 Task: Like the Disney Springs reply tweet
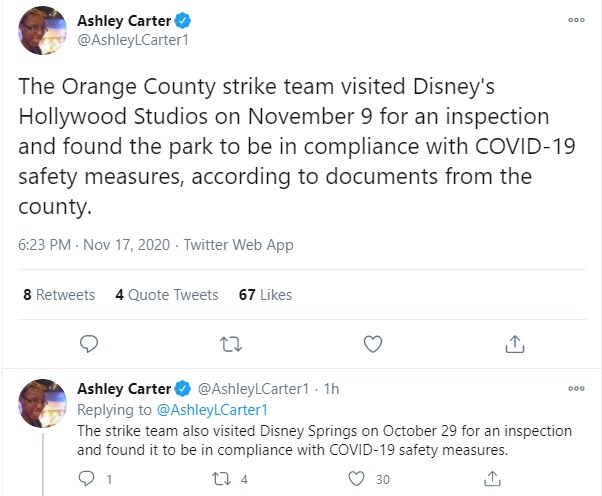(x=357, y=479)
